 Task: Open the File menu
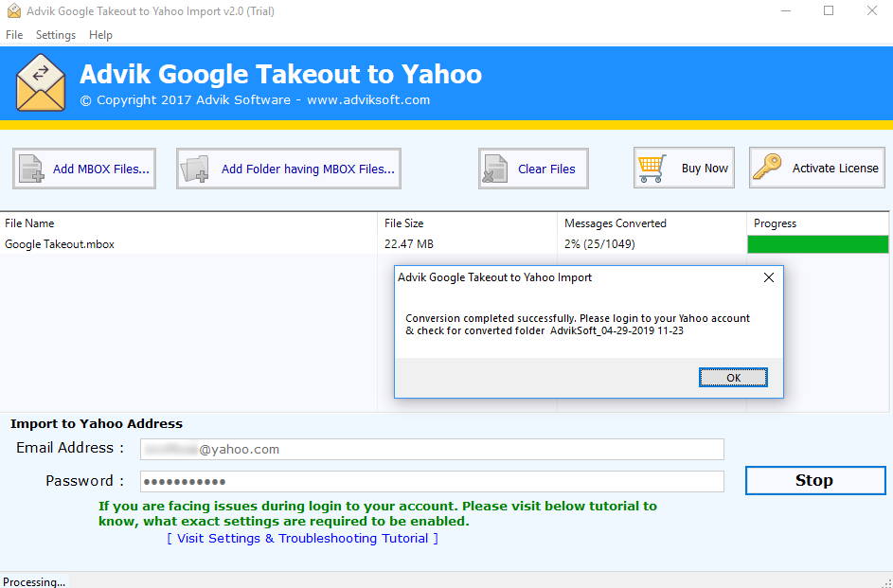tap(14, 35)
